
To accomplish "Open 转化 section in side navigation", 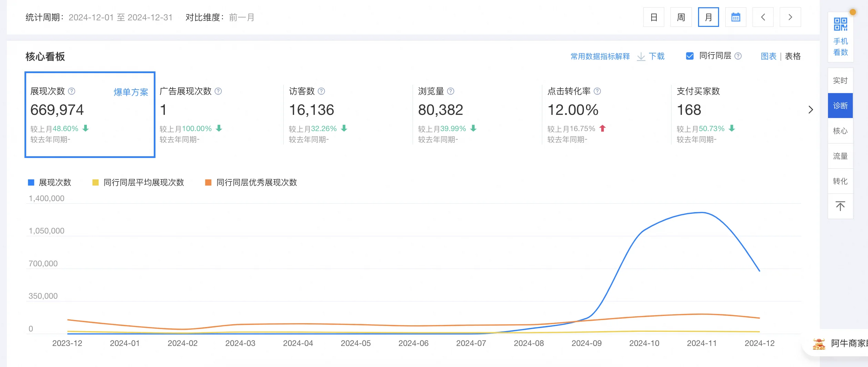I will point(840,181).
